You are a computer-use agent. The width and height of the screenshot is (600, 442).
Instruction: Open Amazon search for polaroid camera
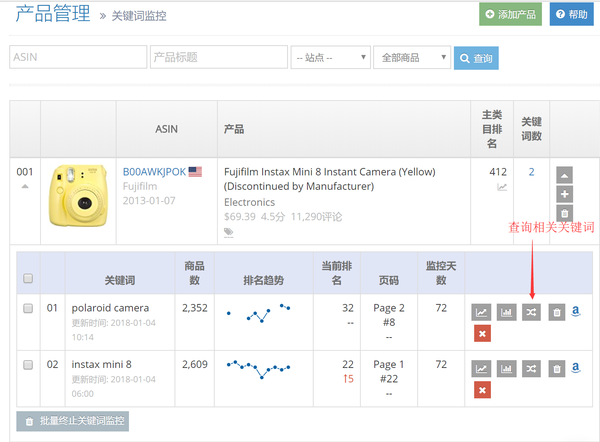(576, 311)
